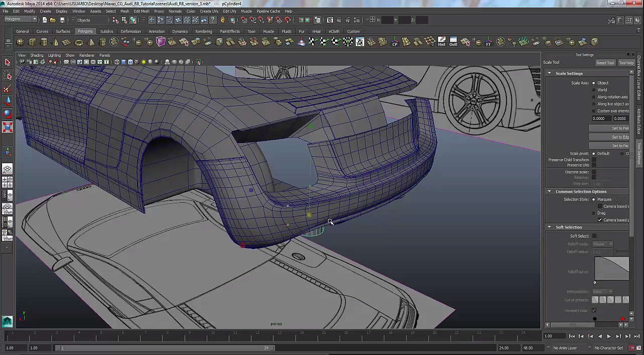
Task: Click the open scene folder icon
Action: click(53, 20)
